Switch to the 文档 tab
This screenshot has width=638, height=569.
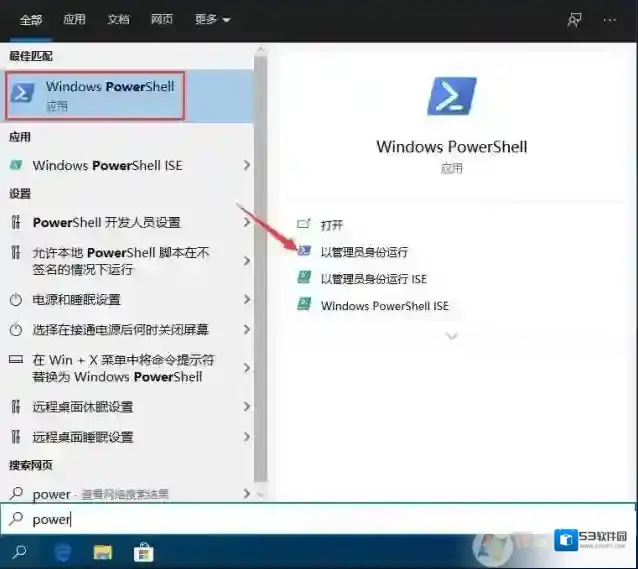118,19
